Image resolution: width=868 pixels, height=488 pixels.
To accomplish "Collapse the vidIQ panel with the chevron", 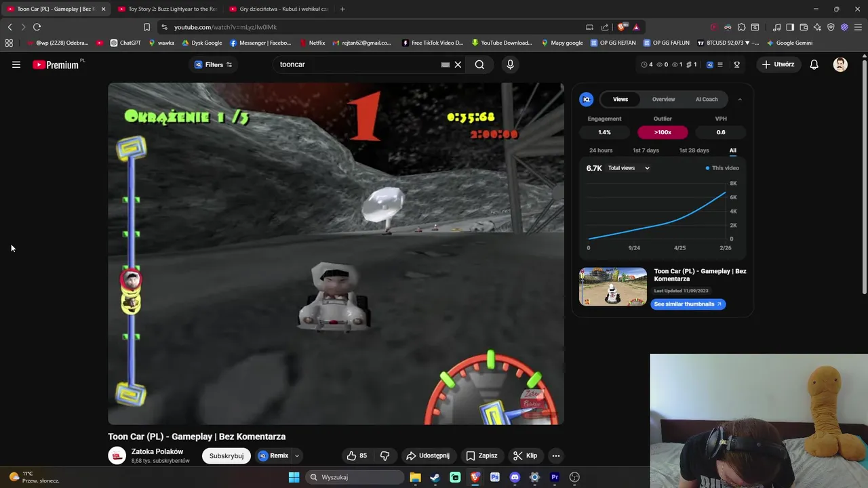I will click(x=740, y=99).
